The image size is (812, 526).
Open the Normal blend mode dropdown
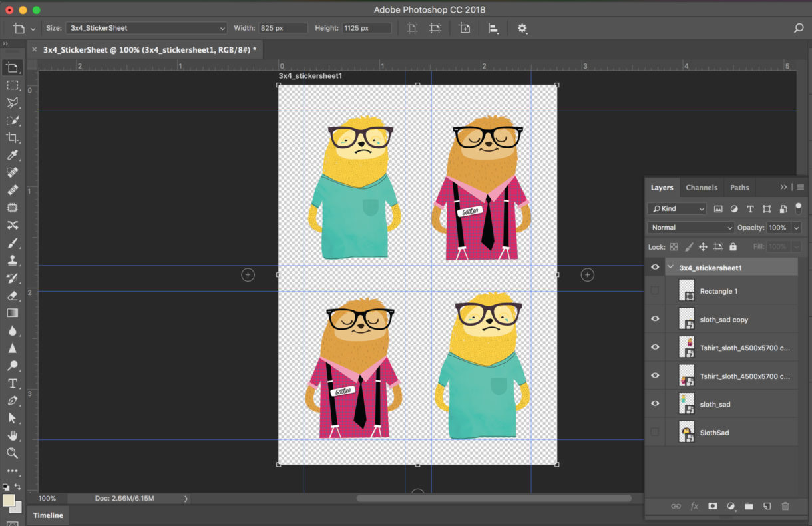[x=690, y=228]
